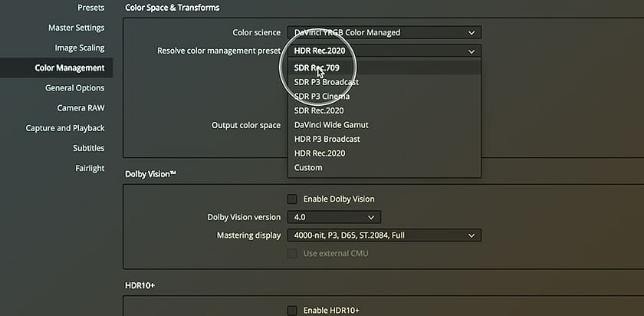Click the HDR10+ section heading
This screenshot has height=316, width=644.
click(140, 285)
